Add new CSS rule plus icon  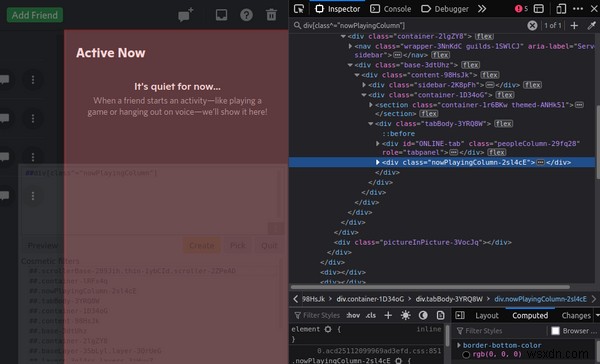coord(388,315)
